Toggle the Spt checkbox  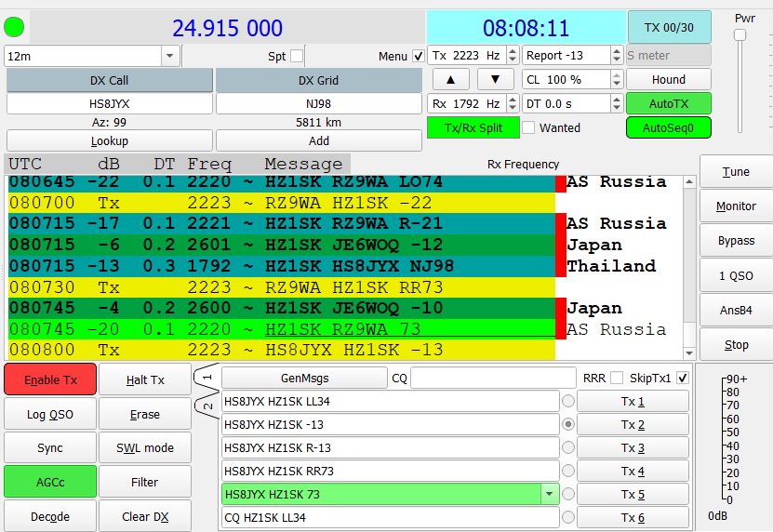(297, 56)
